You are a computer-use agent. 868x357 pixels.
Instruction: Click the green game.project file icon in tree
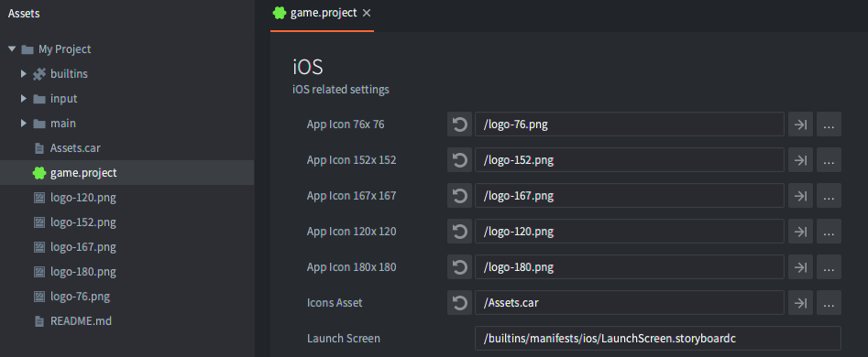coord(38,173)
